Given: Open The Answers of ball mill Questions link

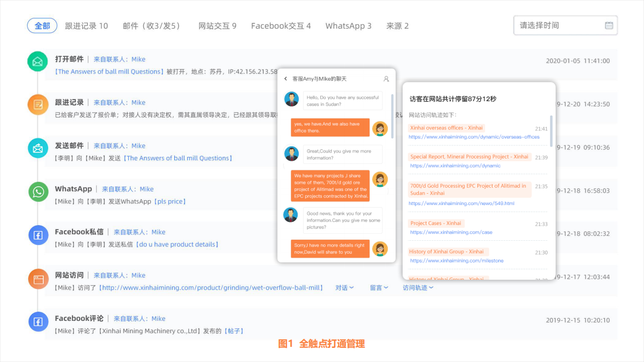Looking at the screenshot, I should 108,71.
